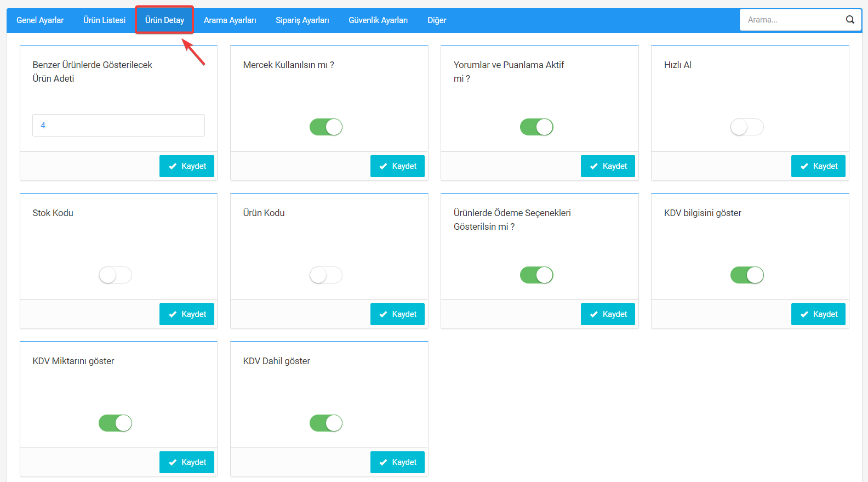
Task: Enable the Ürün Kodu switch
Action: (326, 275)
